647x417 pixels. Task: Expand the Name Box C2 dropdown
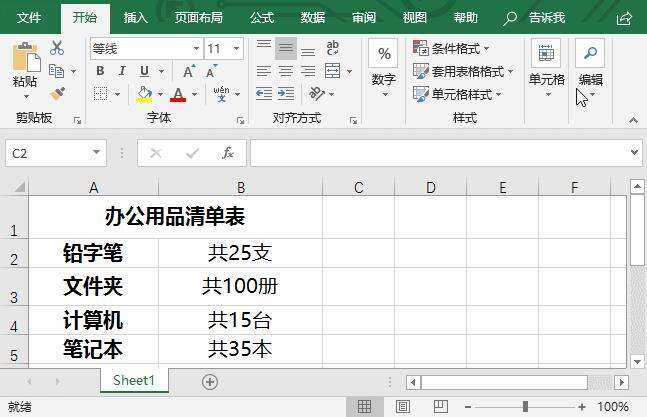click(x=96, y=153)
